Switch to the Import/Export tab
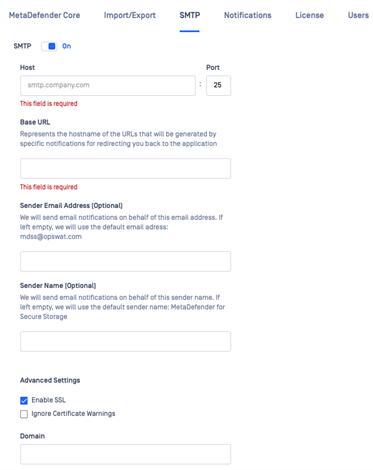 (x=130, y=15)
